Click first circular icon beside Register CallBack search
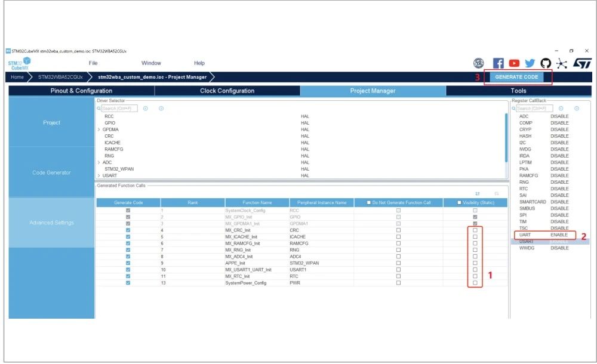The height and width of the screenshot is (364, 597). pyautogui.click(x=561, y=109)
